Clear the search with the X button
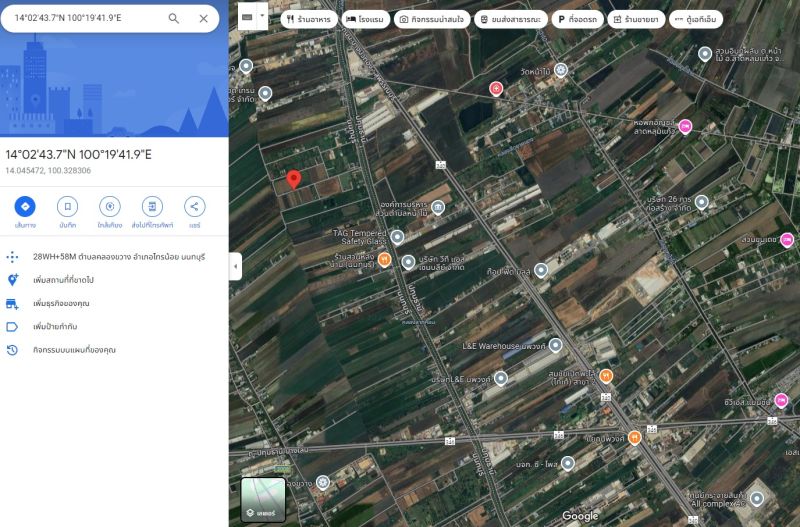Screen dimensions: 800x527 pos(204,18)
